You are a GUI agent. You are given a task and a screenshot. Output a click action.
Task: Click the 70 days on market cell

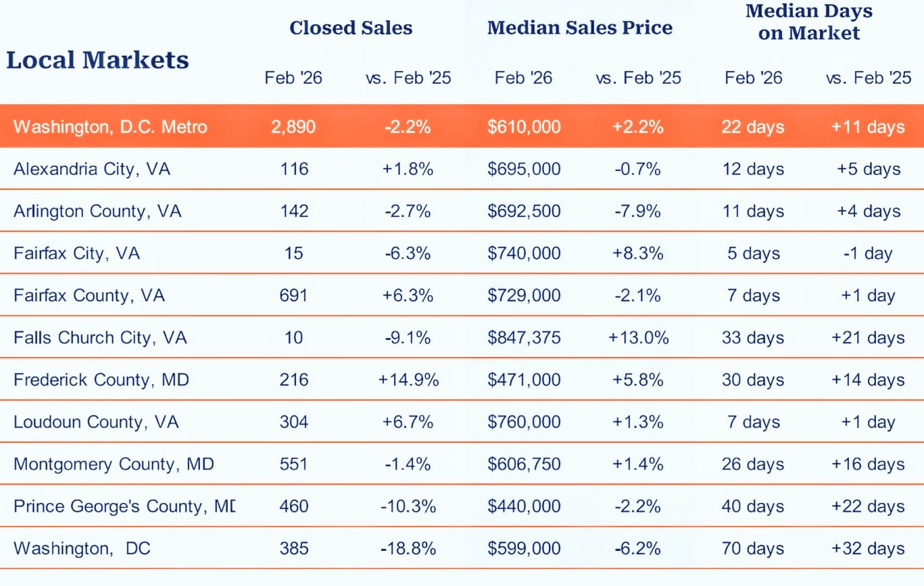[x=753, y=548]
